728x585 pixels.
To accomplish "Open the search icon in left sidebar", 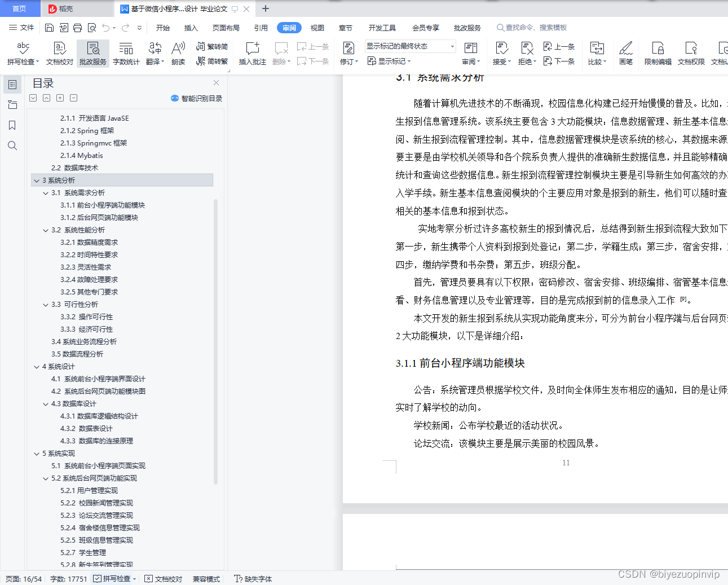I will pyautogui.click(x=12, y=146).
